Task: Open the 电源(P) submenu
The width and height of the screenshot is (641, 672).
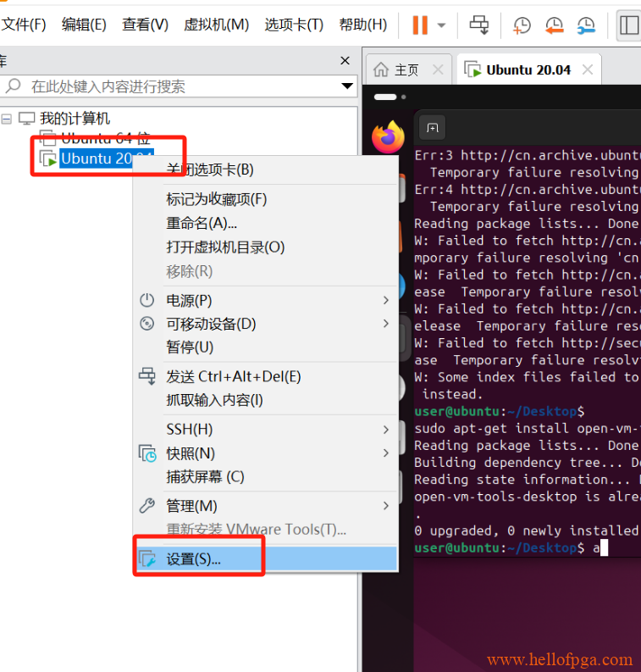Action: (266, 301)
